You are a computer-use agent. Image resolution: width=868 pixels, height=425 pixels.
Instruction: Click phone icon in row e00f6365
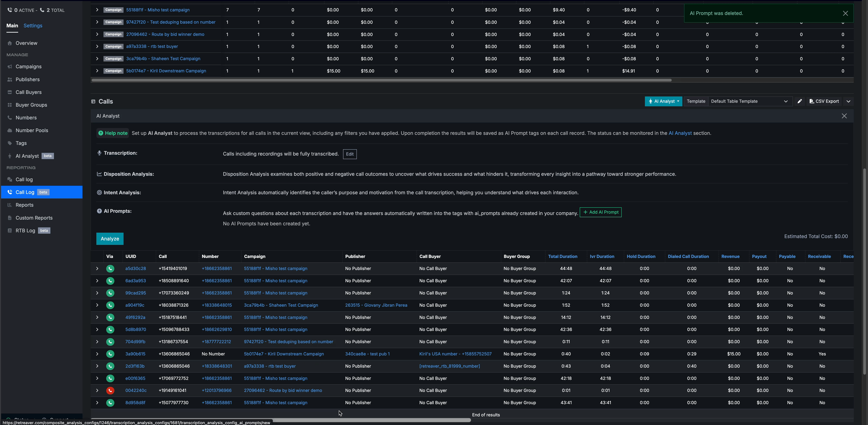110,379
